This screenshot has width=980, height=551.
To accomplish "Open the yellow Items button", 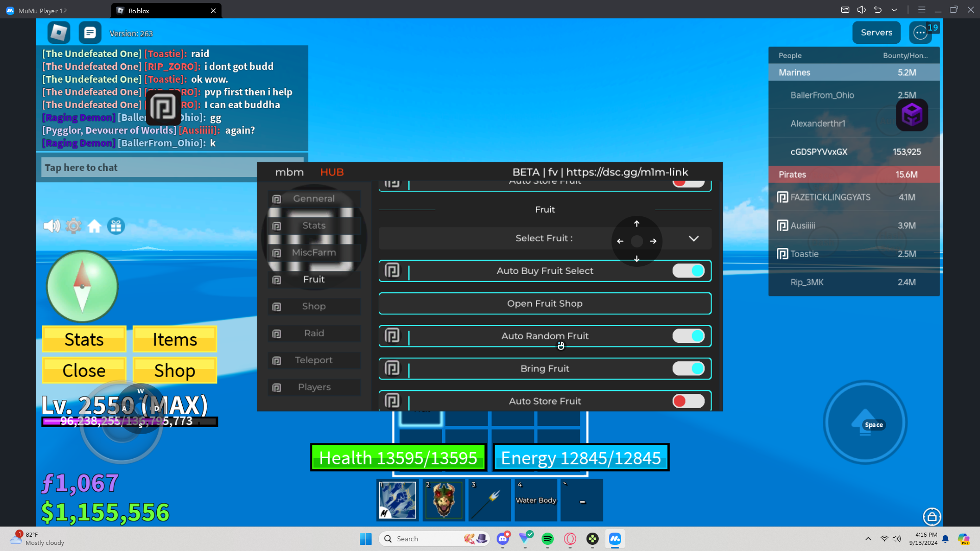I will click(x=175, y=339).
